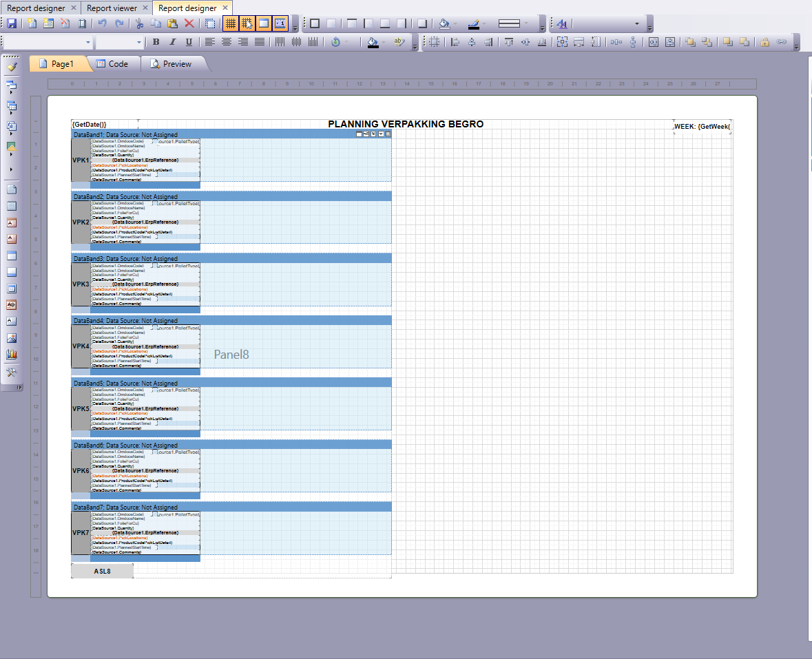Paste from clipboard

(172, 23)
